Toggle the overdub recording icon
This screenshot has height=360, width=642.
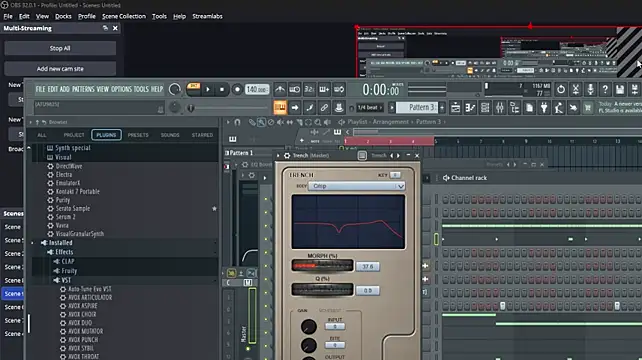tap(324, 89)
